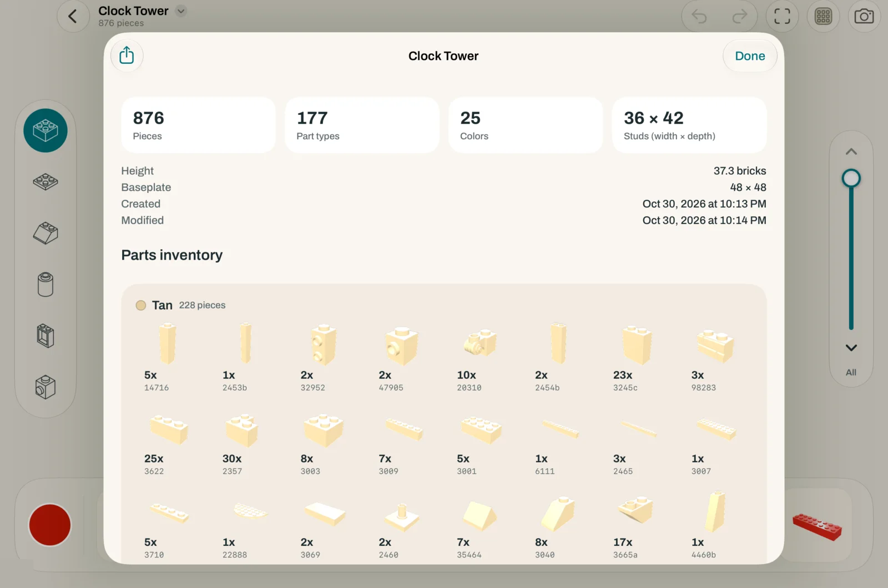888x588 pixels.
Task: Click the 876 Pieces stat card
Action: (x=199, y=125)
